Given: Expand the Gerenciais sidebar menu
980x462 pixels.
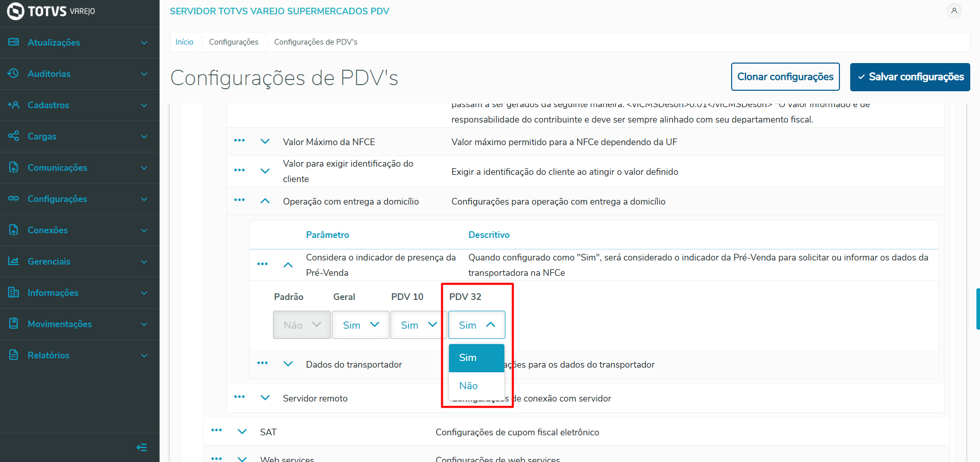Looking at the screenshot, I should (x=144, y=262).
